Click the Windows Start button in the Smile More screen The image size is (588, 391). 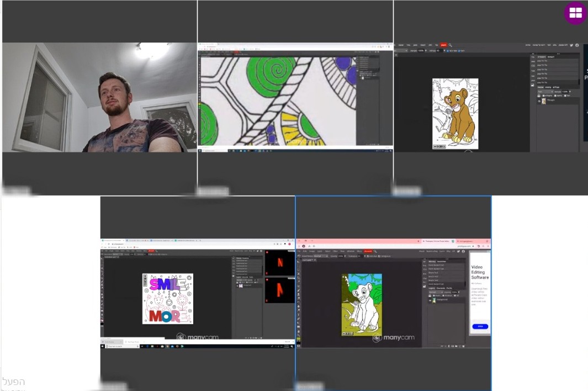coord(103,346)
